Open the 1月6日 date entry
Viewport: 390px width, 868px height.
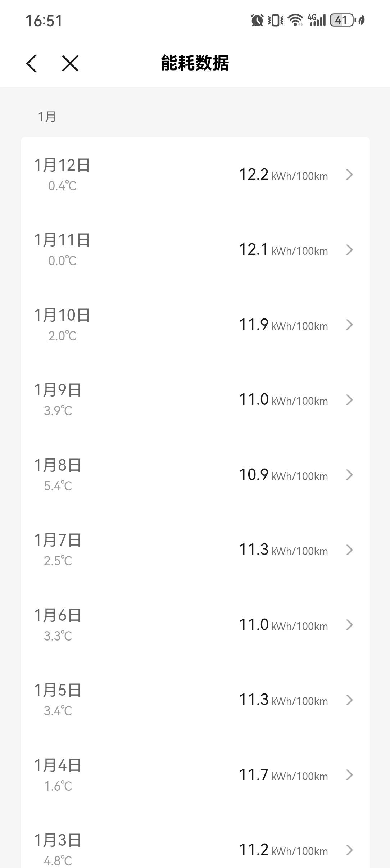58,615
